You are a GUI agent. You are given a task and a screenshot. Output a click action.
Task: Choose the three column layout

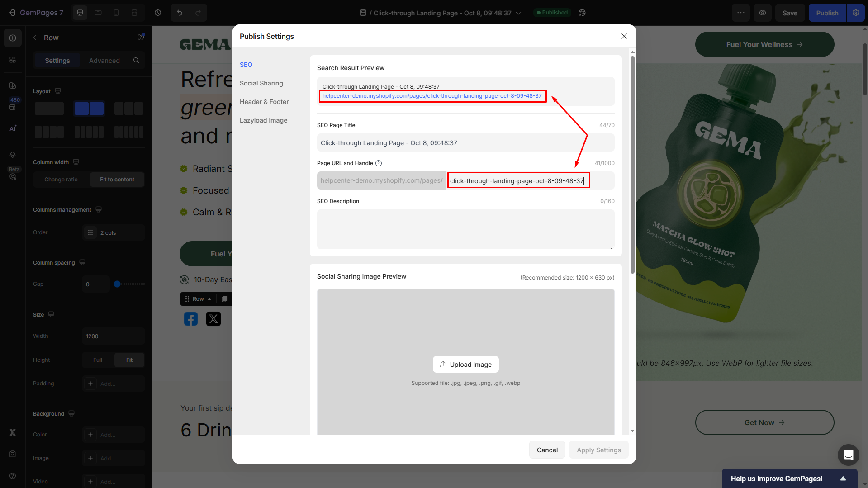(129, 109)
